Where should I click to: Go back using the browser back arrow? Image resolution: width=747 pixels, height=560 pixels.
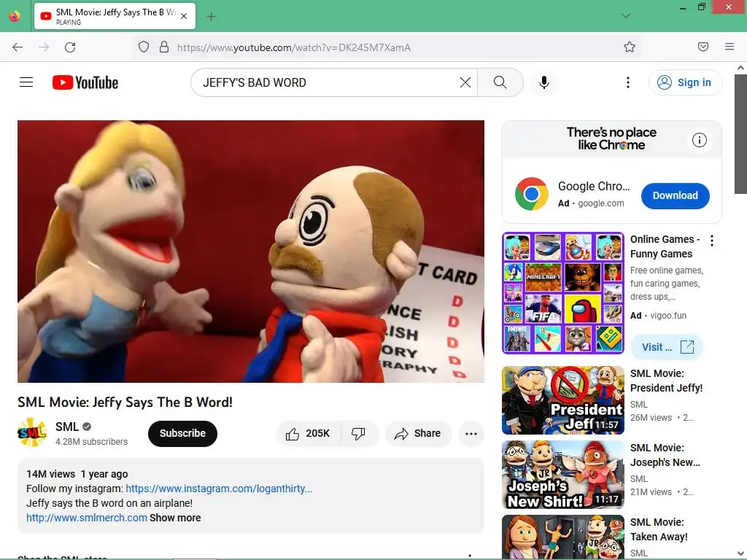18,47
